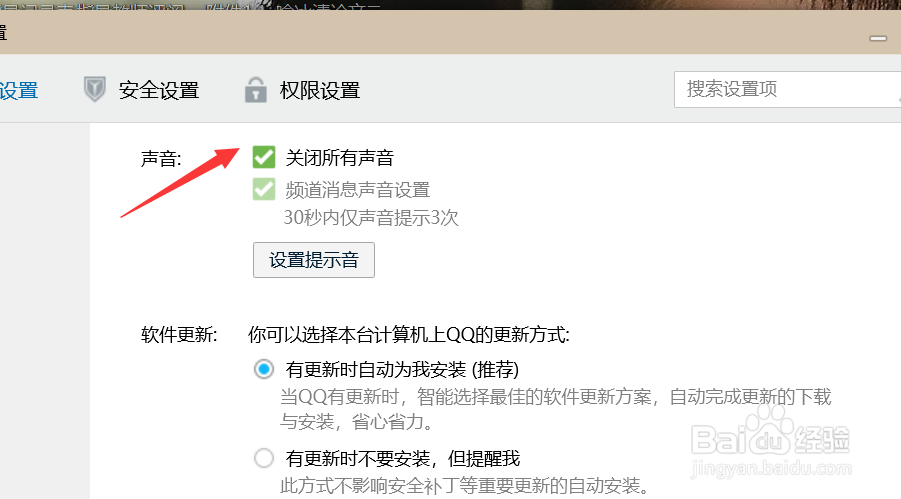This screenshot has width=901, height=499.
Task: Click the padlock icon for permission settings
Action: tap(256, 90)
